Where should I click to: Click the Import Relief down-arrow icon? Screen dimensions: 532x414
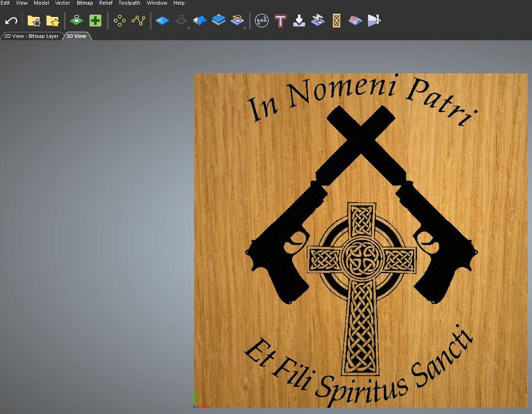[299, 20]
